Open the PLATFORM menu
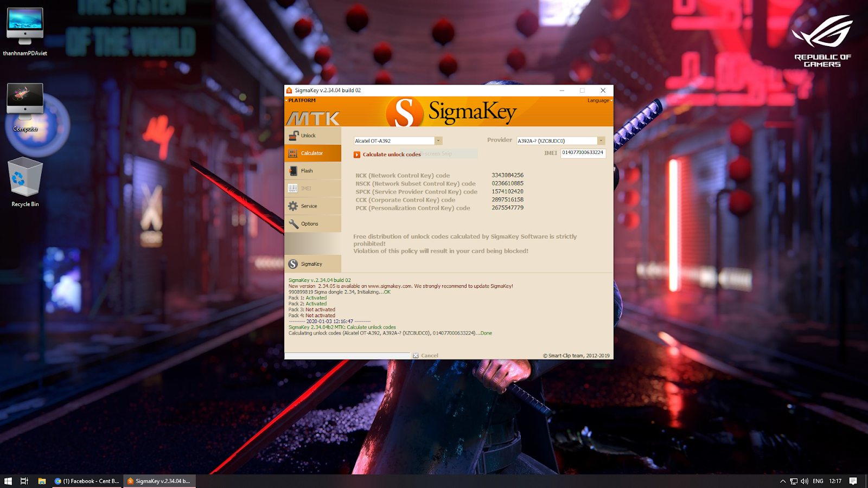 (x=301, y=100)
